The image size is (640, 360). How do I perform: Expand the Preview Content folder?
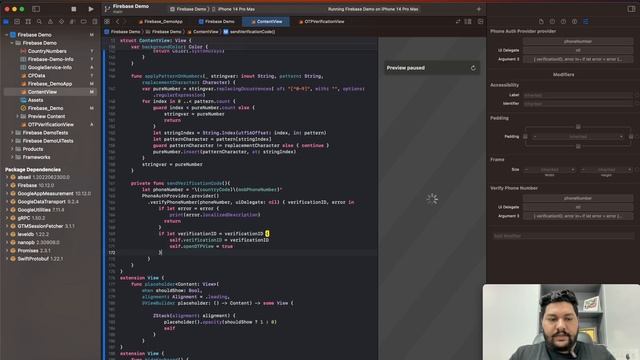tap(18, 116)
